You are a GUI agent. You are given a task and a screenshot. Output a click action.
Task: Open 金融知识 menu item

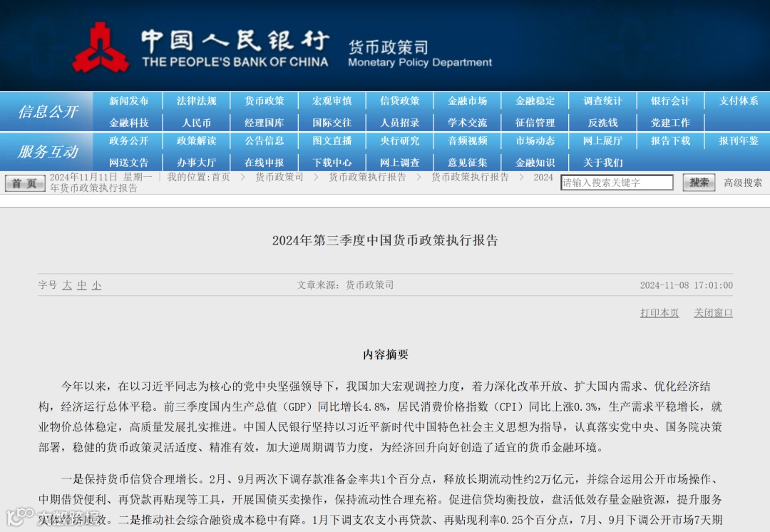(535, 163)
